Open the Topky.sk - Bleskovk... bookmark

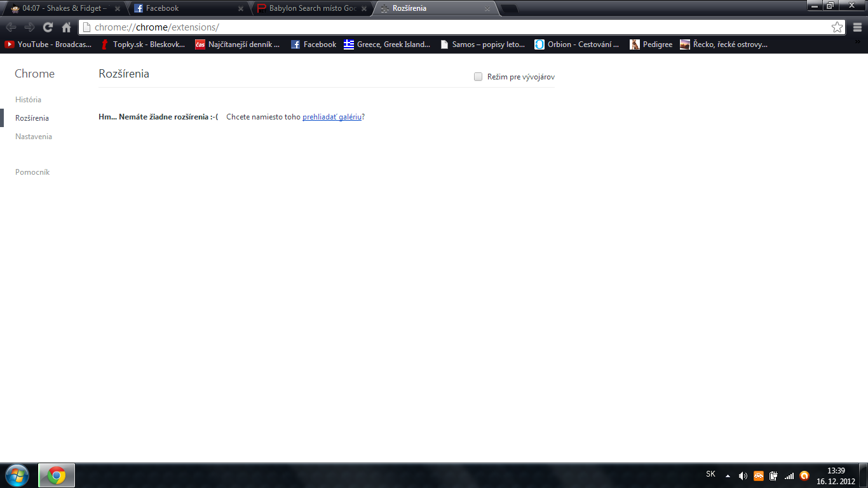[x=143, y=44]
